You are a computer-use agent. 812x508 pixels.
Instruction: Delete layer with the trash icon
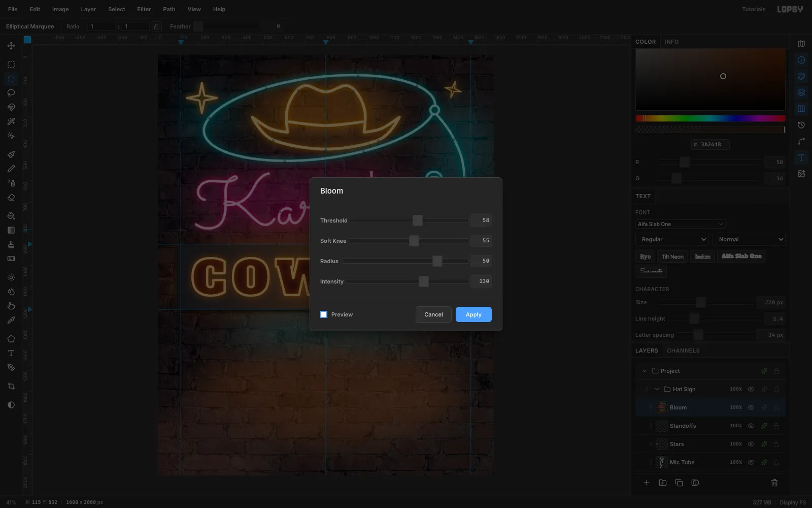[774, 483]
